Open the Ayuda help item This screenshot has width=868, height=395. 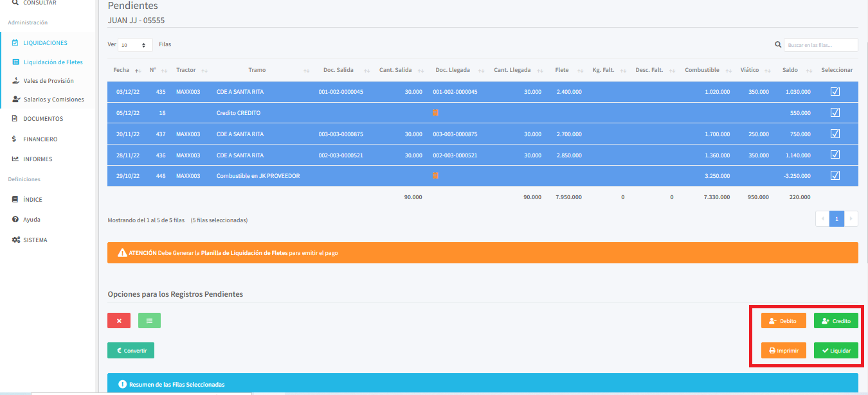click(x=32, y=220)
